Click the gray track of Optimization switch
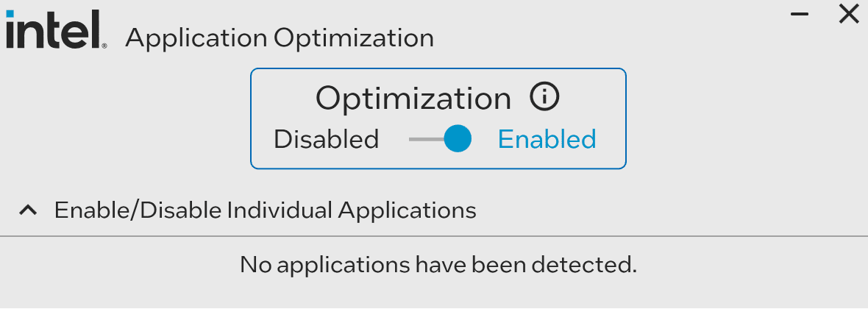Viewport: 868px width, 309px height. click(x=424, y=138)
